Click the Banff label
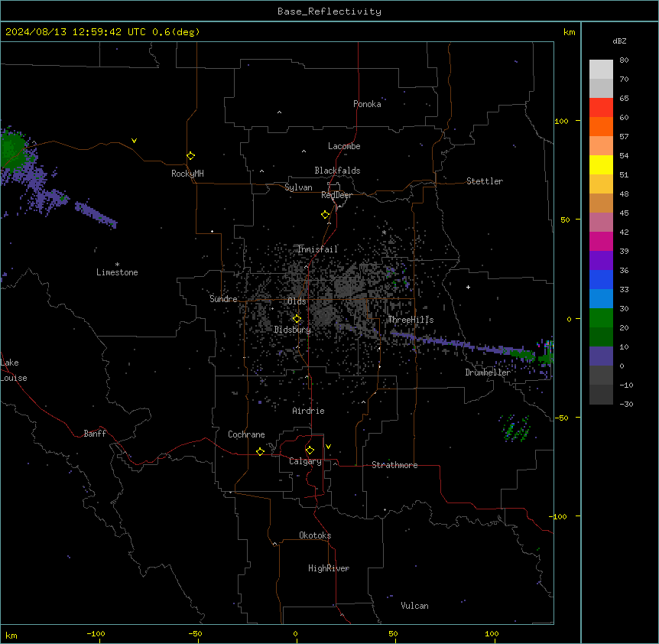Viewport: 659px width, 644px height. [95, 434]
